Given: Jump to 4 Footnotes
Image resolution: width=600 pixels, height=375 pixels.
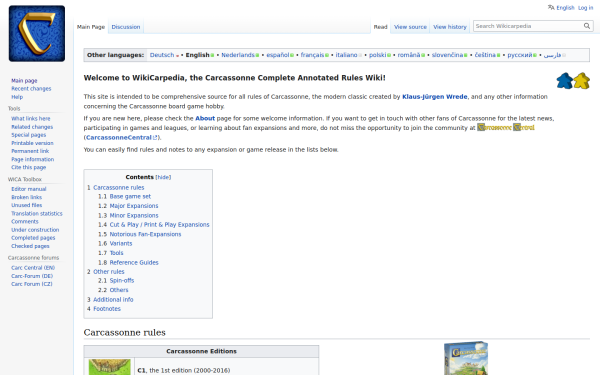Looking at the screenshot, I should pyautogui.click(x=104, y=309).
